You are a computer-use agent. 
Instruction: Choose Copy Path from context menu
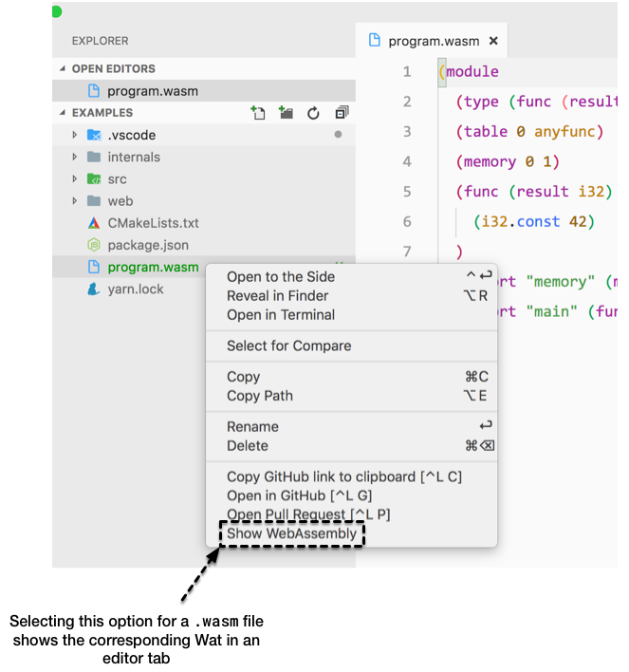[x=260, y=396]
